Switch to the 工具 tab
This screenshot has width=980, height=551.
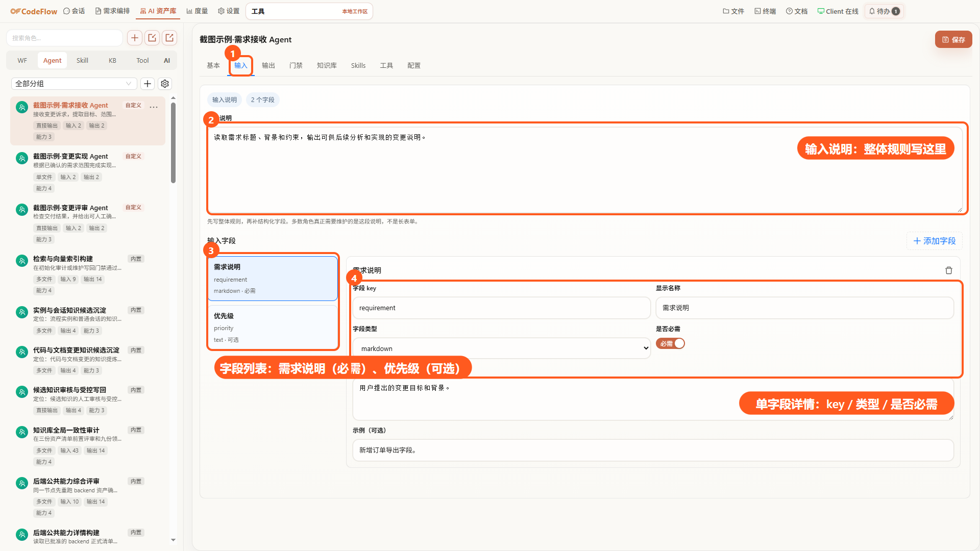pyautogui.click(x=386, y=65)
